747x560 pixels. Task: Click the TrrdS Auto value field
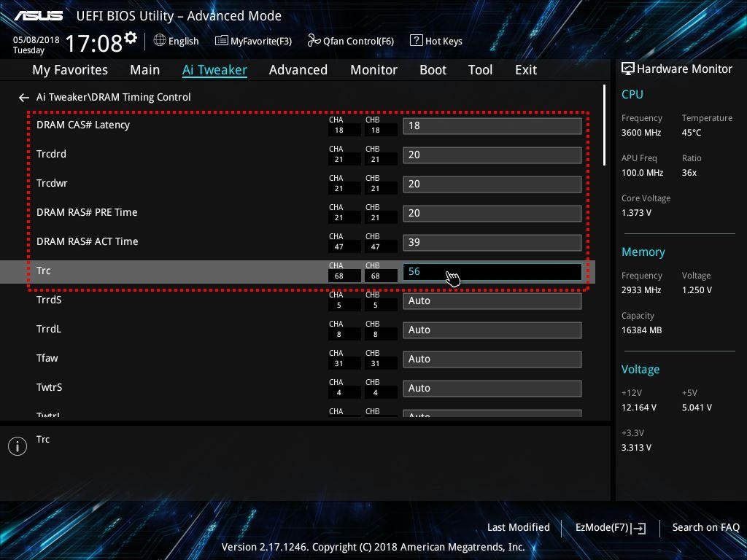point(491,300)
